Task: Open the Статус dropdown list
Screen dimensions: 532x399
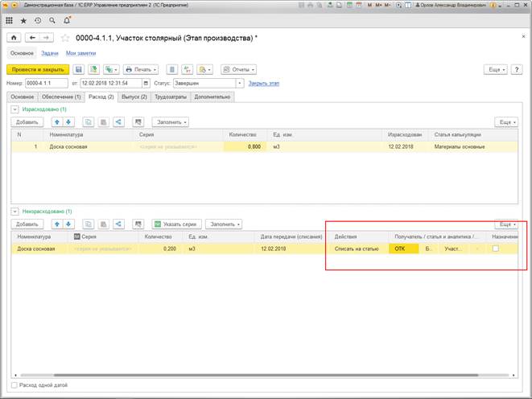Action: [x=240, y=83]
